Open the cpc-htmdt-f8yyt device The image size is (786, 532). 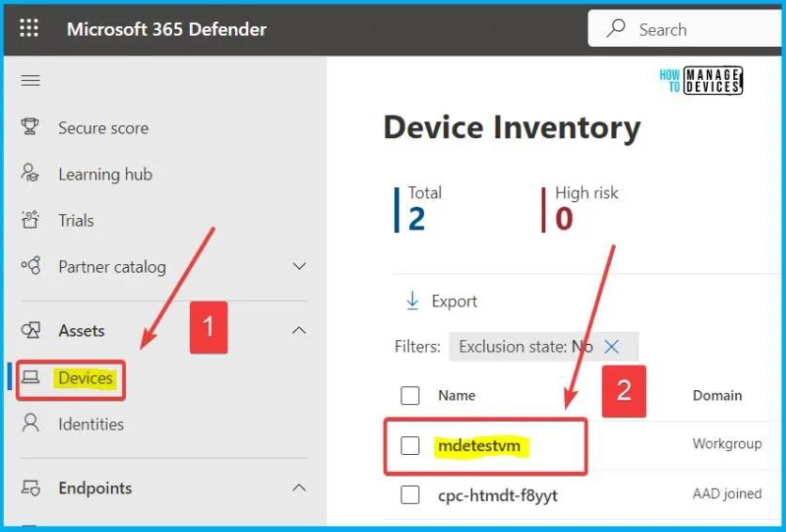(x=497, y=495)
